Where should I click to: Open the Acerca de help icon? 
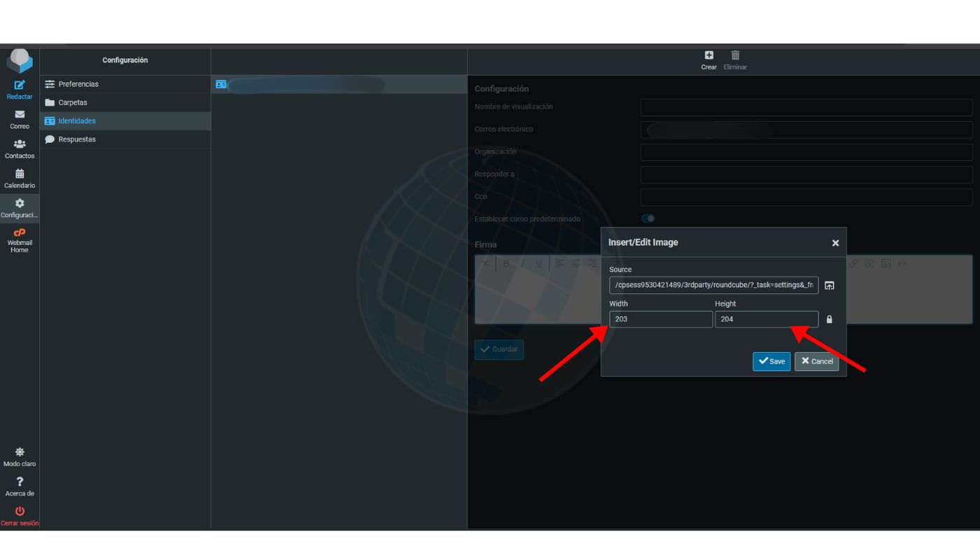(20, 482)
